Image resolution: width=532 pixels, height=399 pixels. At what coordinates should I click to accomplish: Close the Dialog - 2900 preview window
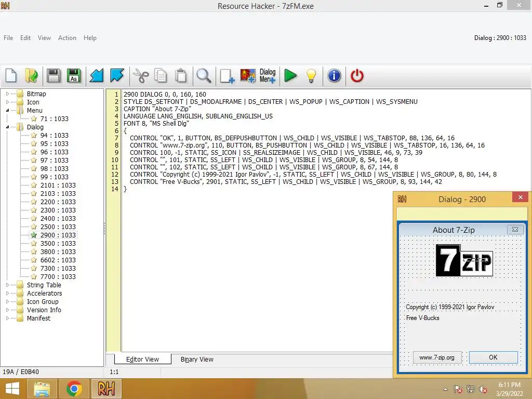click(521, 197)
